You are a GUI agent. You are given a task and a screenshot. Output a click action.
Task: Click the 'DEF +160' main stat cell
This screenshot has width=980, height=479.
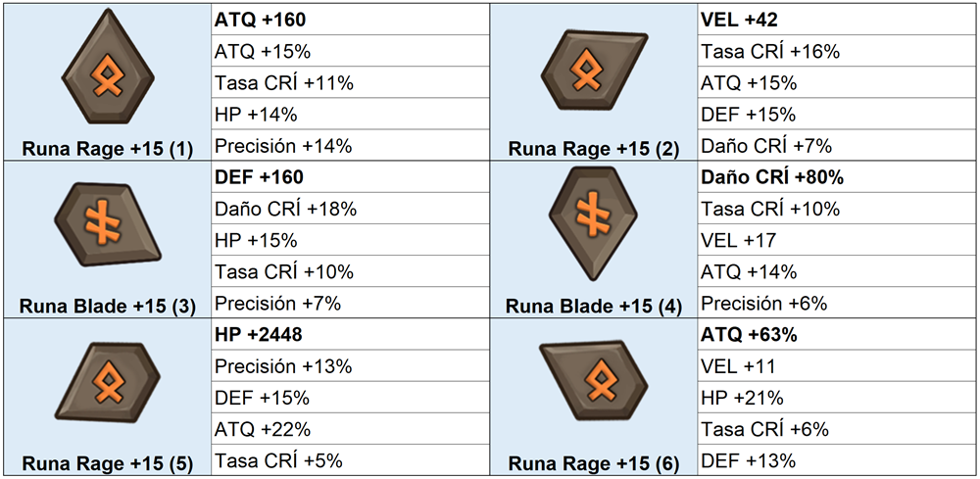tap(350, 176)
